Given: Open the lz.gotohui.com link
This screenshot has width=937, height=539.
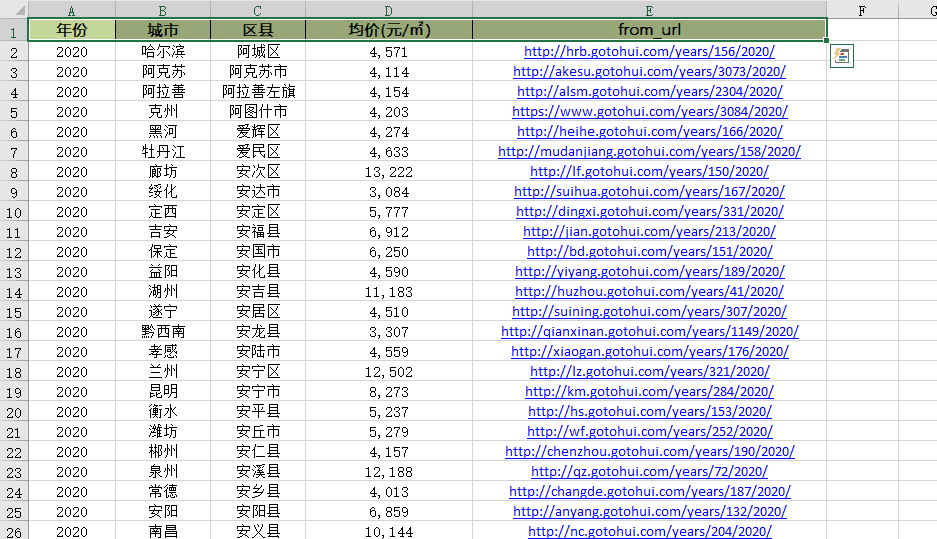Looking at the screenshot, I should [650, 372].
